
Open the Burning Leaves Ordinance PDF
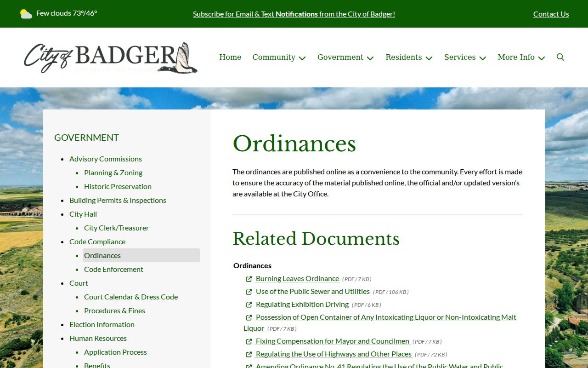coord(297,279)
